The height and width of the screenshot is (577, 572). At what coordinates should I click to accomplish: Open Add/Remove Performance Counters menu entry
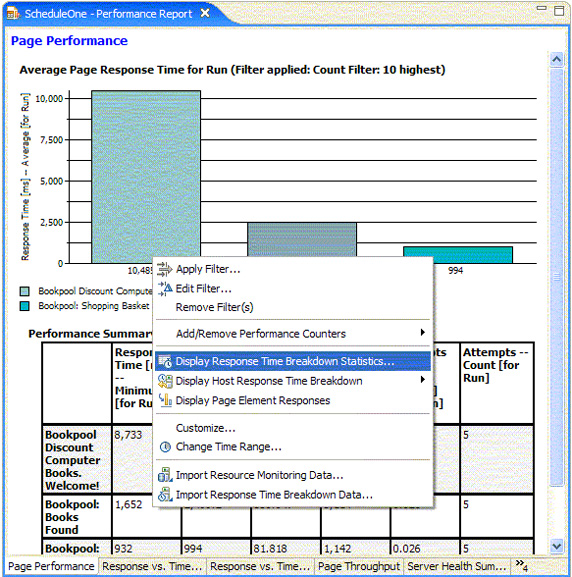point(293,334)
